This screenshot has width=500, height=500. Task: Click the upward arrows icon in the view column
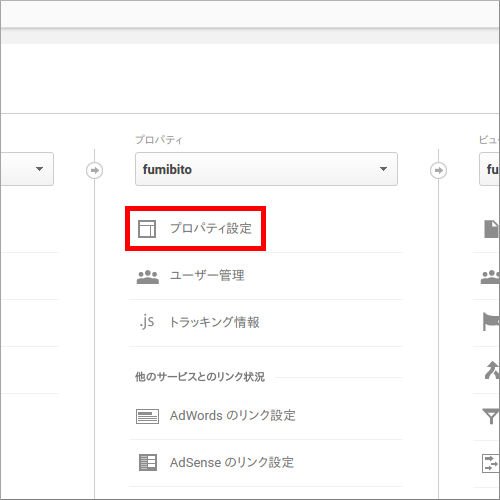492,370
